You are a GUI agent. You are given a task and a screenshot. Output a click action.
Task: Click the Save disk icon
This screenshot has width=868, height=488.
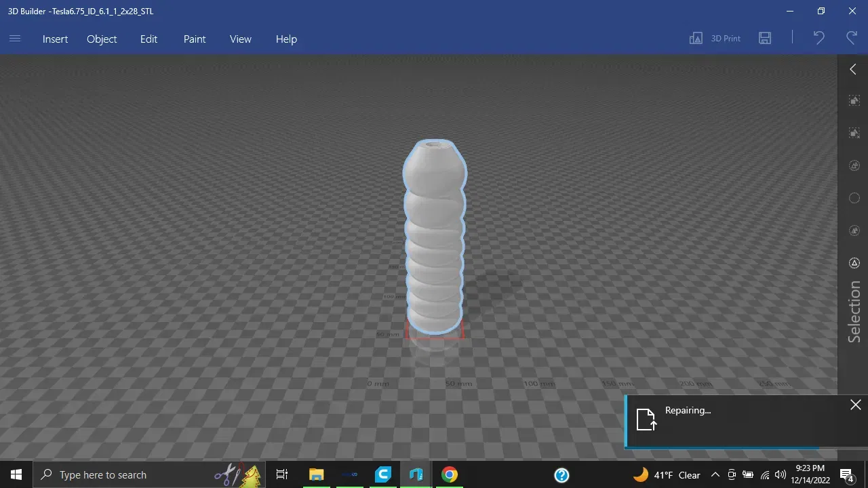pyautogui.click(x=765, y=39)
